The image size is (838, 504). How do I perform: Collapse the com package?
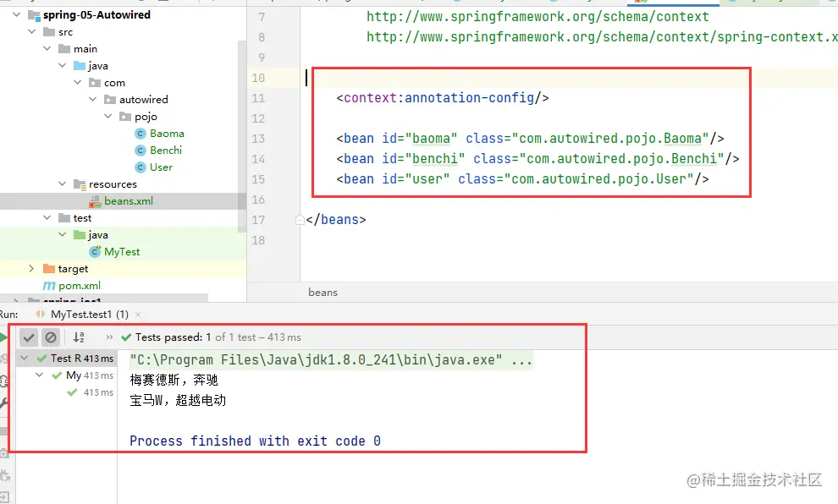click(x=78, y=82)
